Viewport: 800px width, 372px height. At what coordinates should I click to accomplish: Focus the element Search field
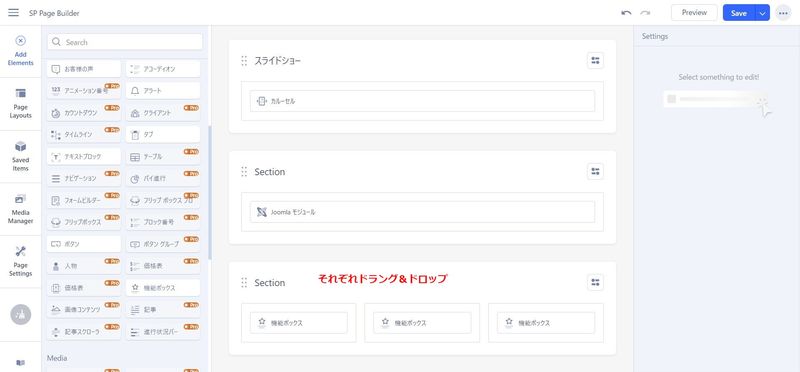[x=125, y=42]
